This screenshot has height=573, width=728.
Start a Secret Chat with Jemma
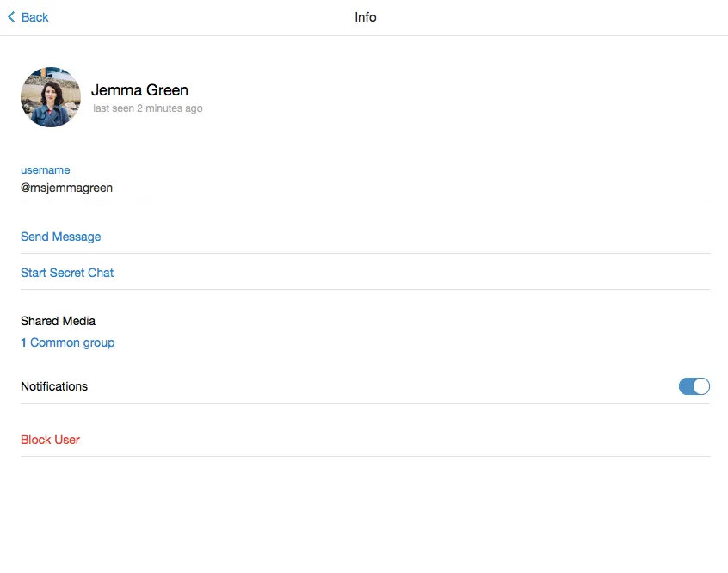(67, 273)
